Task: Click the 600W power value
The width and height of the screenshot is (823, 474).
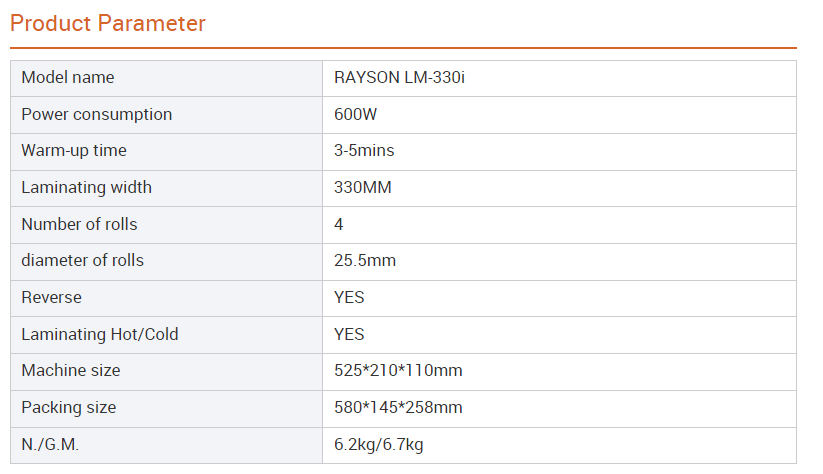Action: click(x=355, y=114)
